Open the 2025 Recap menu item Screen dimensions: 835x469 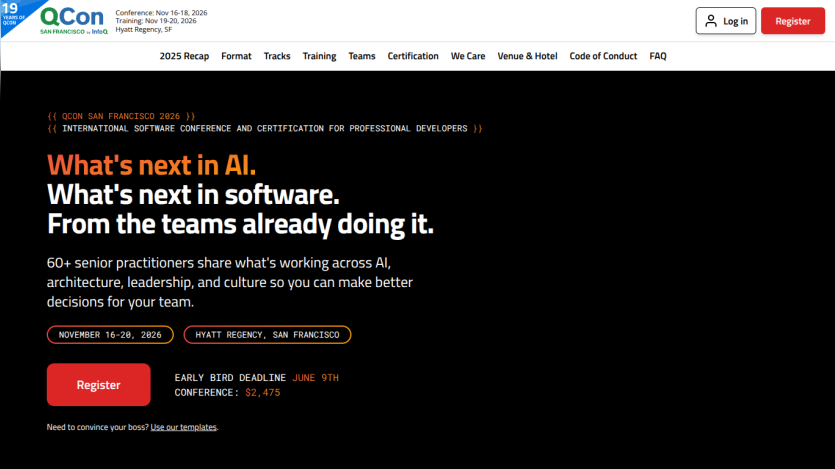184,56
